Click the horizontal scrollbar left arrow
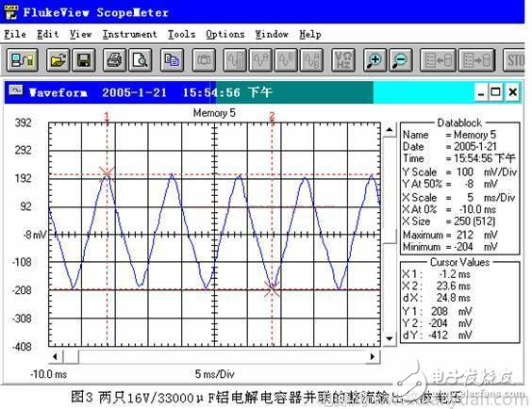 pos(56,356)
